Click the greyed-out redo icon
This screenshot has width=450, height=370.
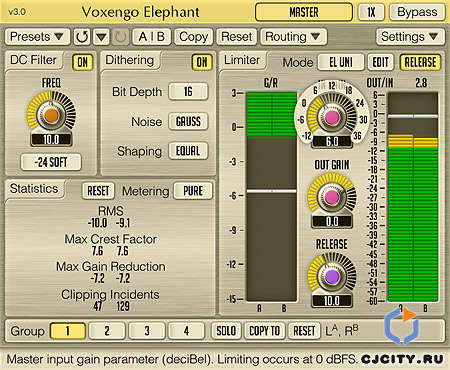(120, 37)
